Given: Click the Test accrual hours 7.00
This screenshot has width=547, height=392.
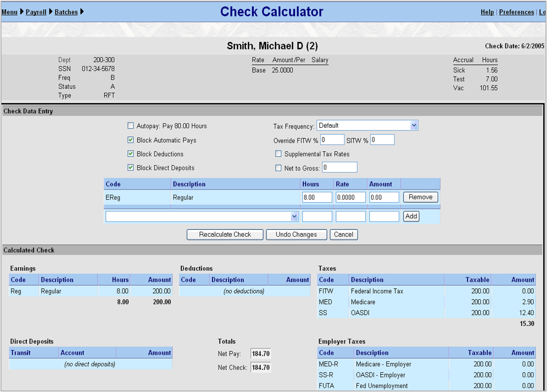Looking at the screenshot, I should coord(492,79).
